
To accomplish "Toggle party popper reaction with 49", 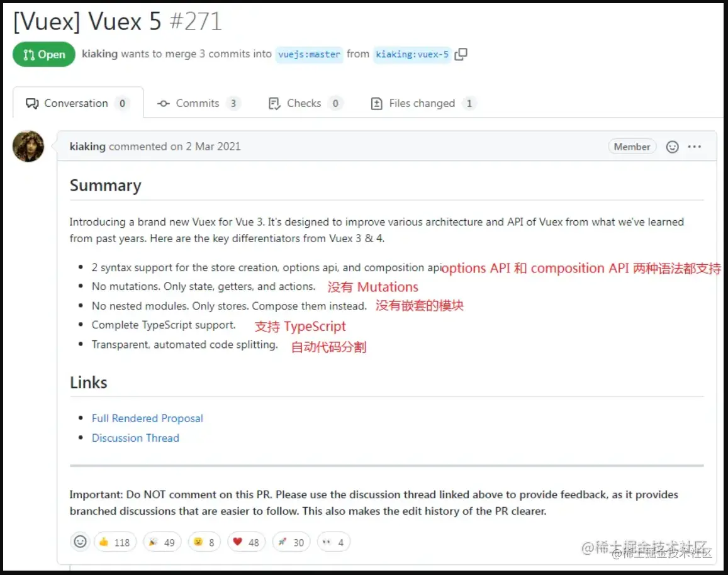I will point(162,542).
